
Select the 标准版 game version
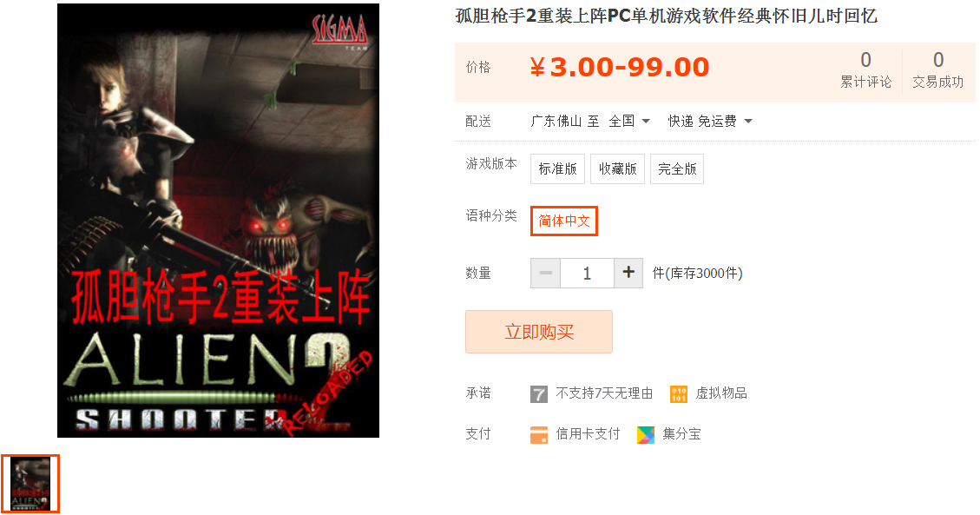[x=557, y=168]
